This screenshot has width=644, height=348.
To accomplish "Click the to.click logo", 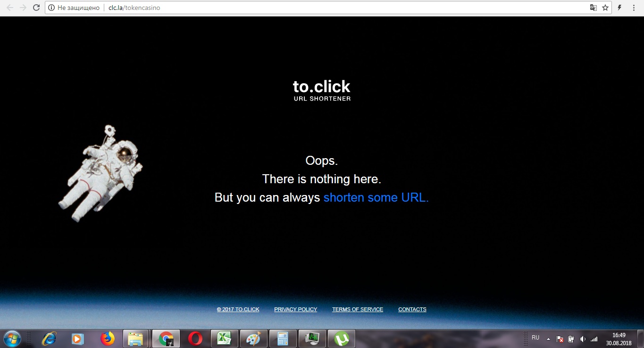I will pyautogui.click(x=322, y=90).
